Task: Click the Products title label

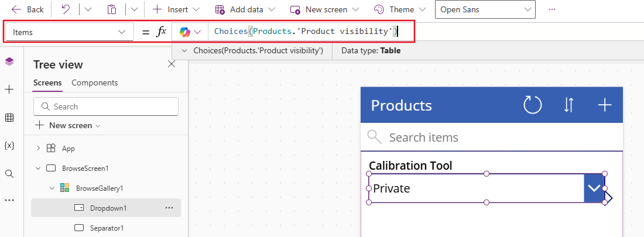Action: click(401, 105)
